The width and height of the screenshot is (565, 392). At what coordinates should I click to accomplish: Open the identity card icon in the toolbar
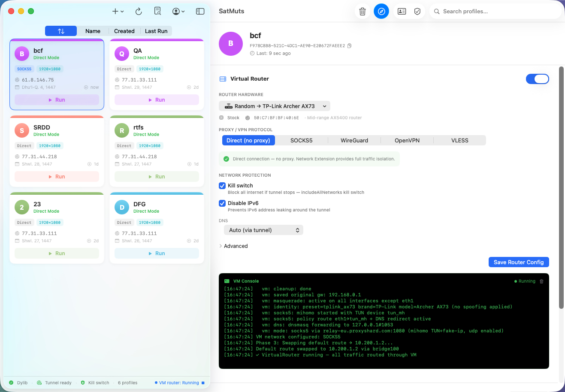point(401,11)
